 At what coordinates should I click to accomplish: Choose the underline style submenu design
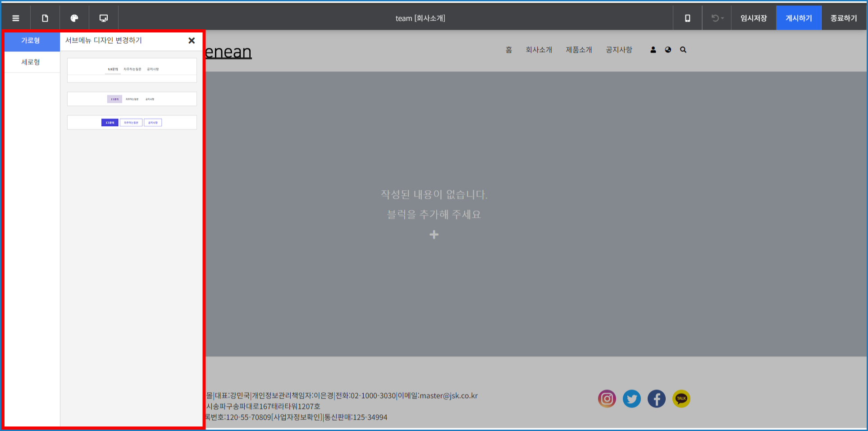click(x=132, y=70)
